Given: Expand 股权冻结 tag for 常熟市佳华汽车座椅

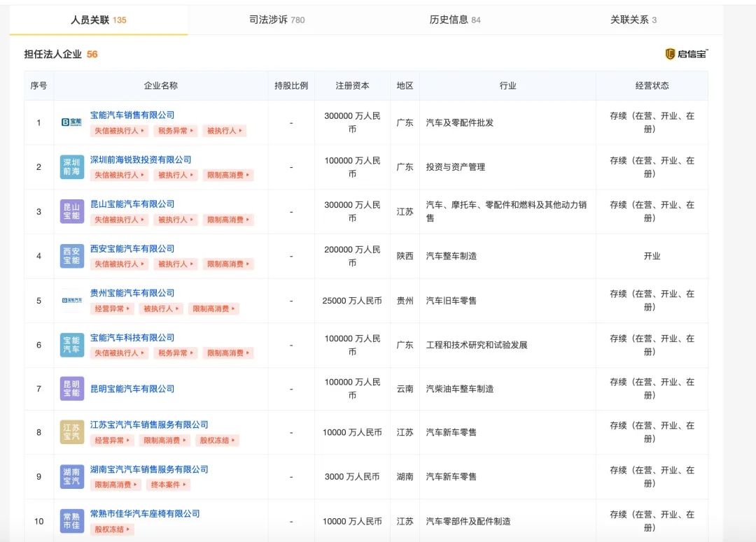Looking at the screenshot, I should tap(112, 529).
